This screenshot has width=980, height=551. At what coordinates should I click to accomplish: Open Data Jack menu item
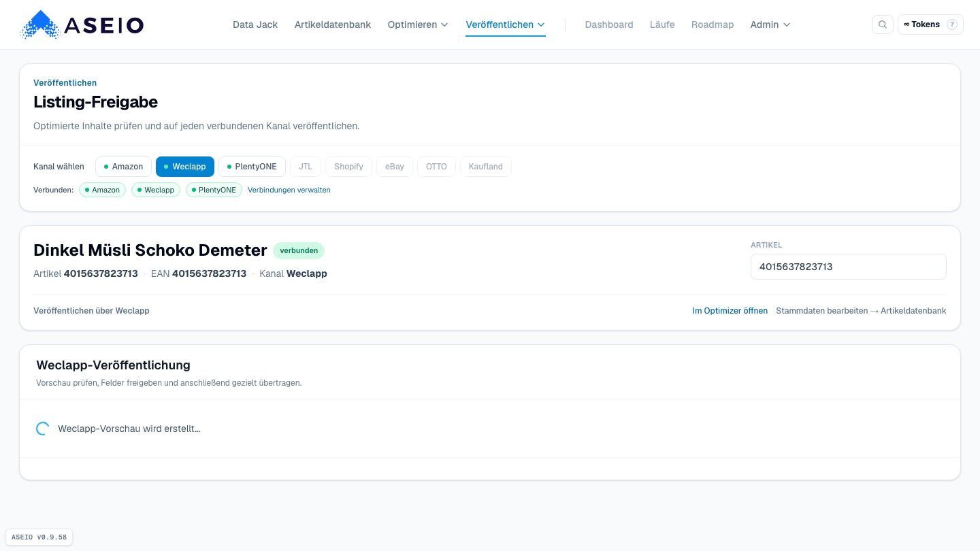tap(255, 24)
